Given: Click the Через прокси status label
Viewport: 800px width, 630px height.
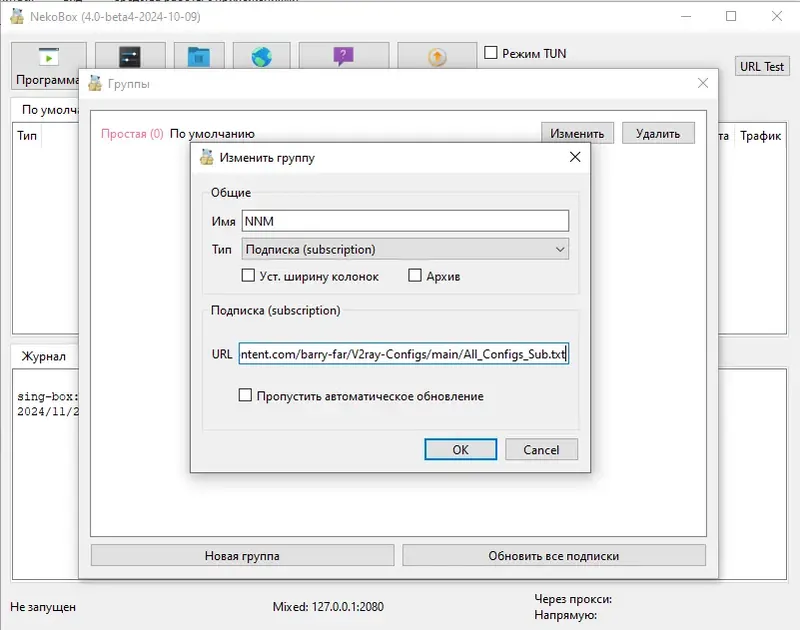Looking at the screenshot, I should 573,599.
